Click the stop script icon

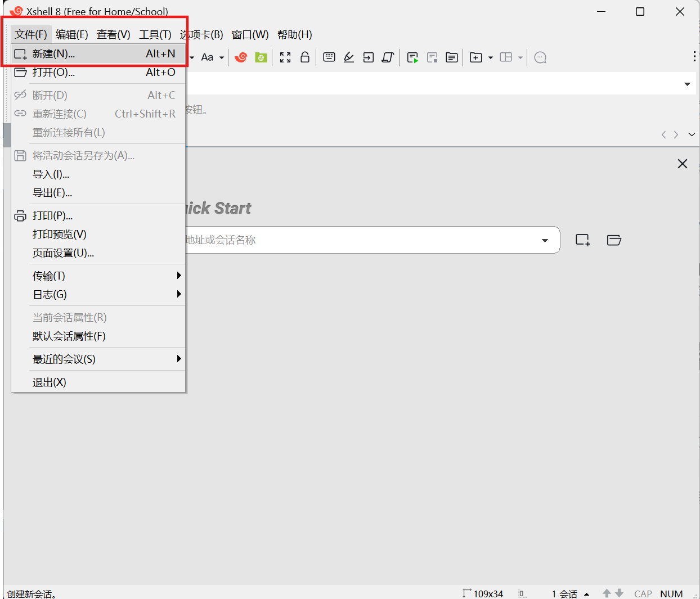(432, 57)
